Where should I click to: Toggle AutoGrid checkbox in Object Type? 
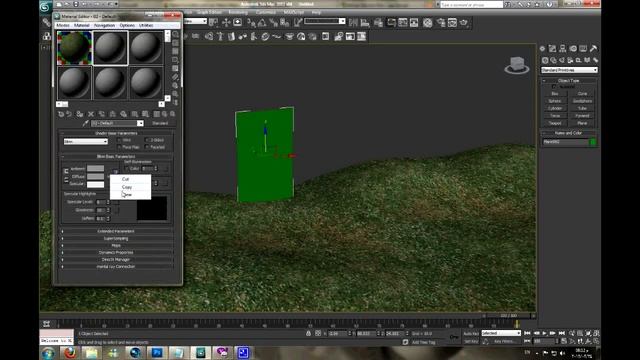554,87
